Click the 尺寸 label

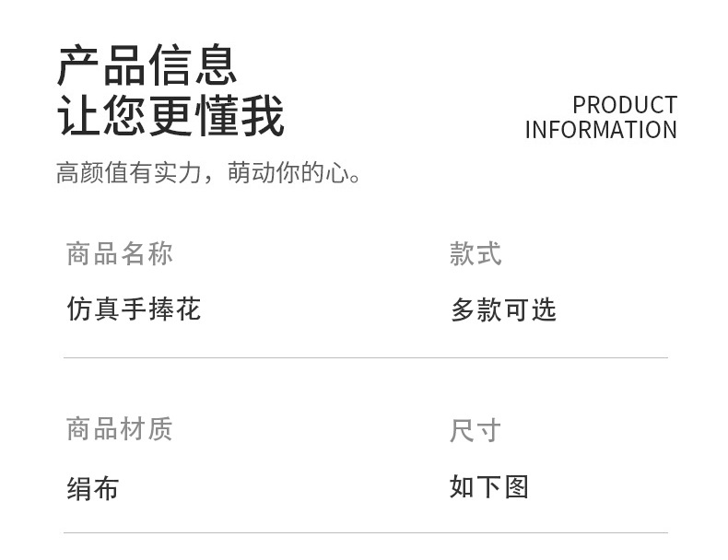[476, 430]
